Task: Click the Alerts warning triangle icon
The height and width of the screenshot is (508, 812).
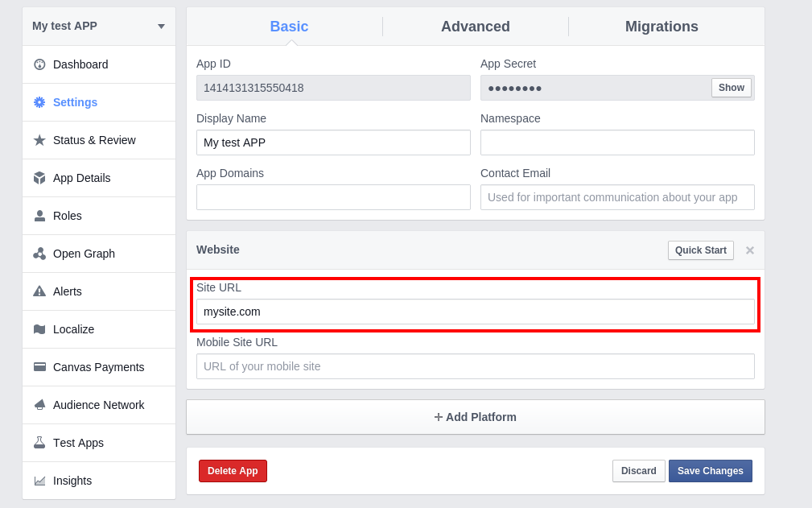Action: click(x=39, y=291)
